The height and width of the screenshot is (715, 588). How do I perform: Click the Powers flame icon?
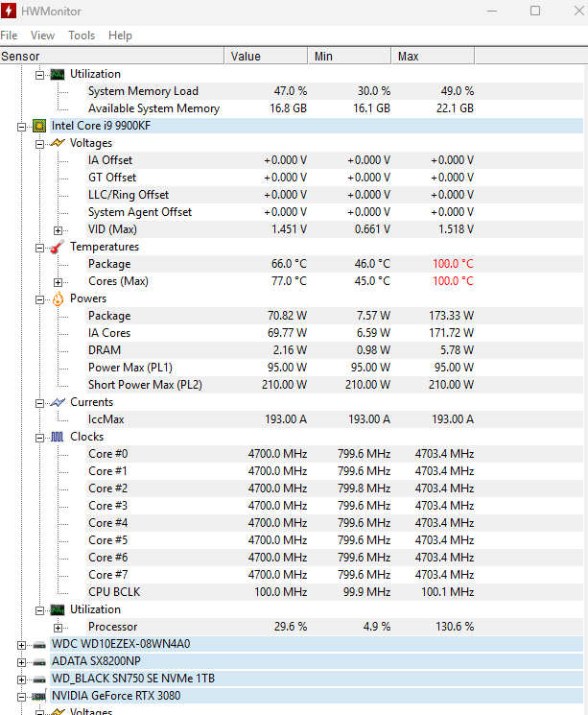coord(58,298)
